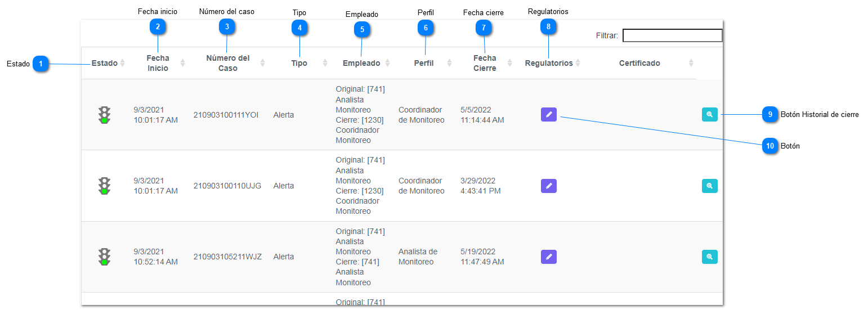The width and height of the screenshot is (868, 310).
Task: Click closing date 5/19/2022 11:47:49 AM
Action: click(x=482, y=257)
